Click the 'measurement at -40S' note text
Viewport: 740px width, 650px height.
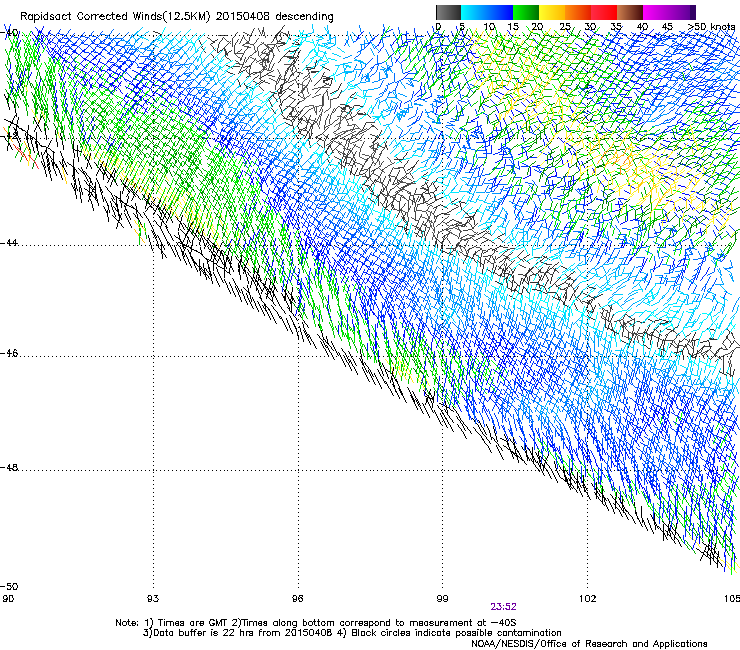[462, 623]
